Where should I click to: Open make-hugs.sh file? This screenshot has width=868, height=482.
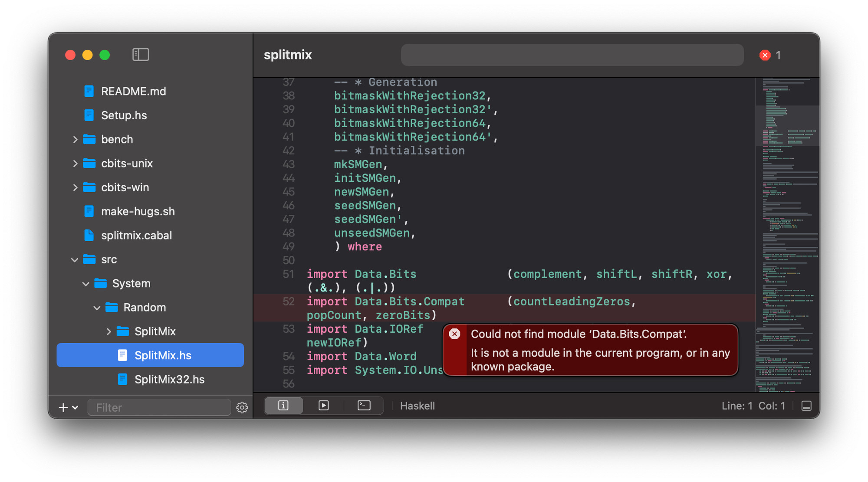tap(138, 211)
